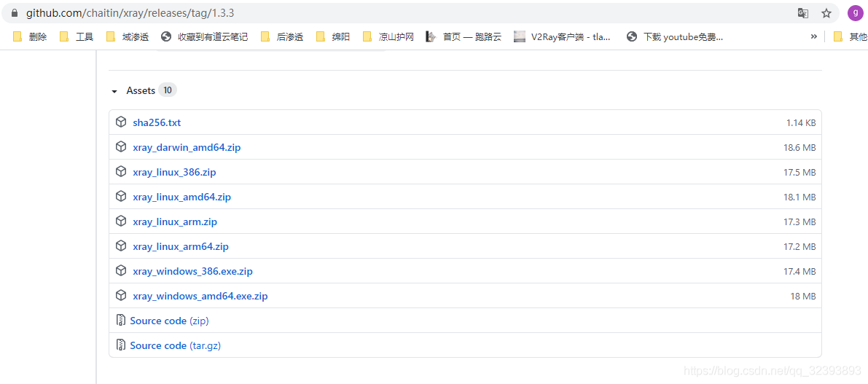This screenshot has width=868, height=384.
Task: Open 首页 — 跑路云 bookmark
Action: click(464, 36)
